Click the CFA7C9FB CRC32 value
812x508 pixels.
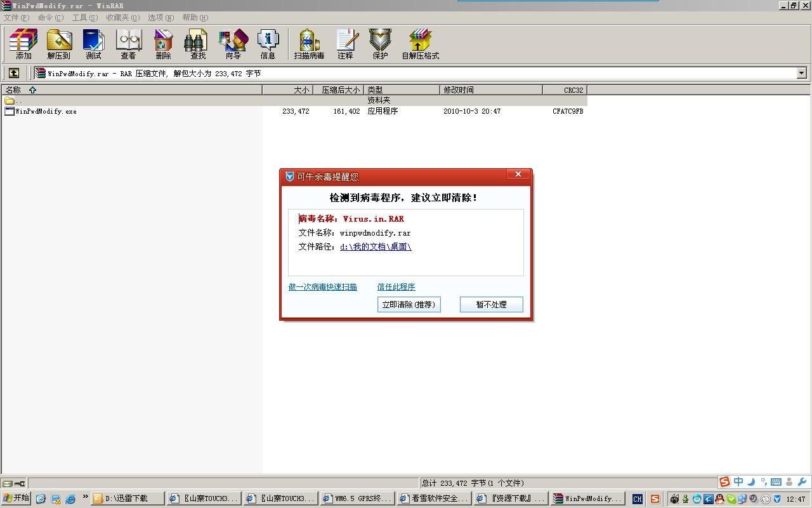[x=568, y=111]
